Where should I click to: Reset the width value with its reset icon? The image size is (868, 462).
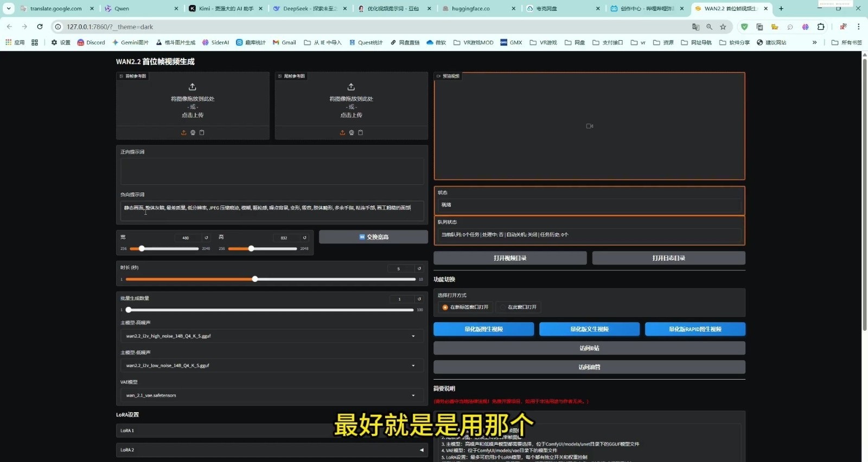206,238
